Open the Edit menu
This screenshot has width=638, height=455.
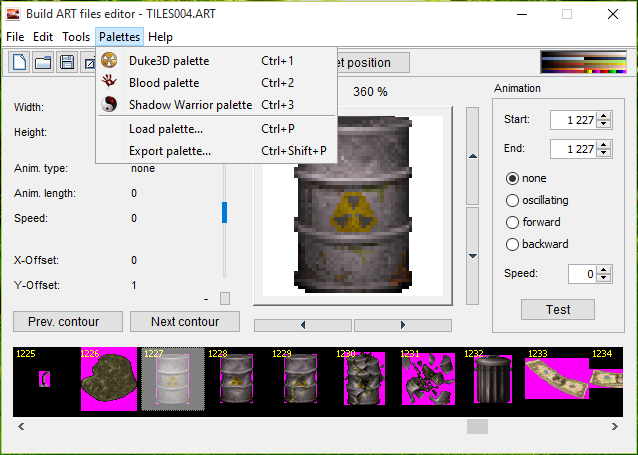click(43, 37)
